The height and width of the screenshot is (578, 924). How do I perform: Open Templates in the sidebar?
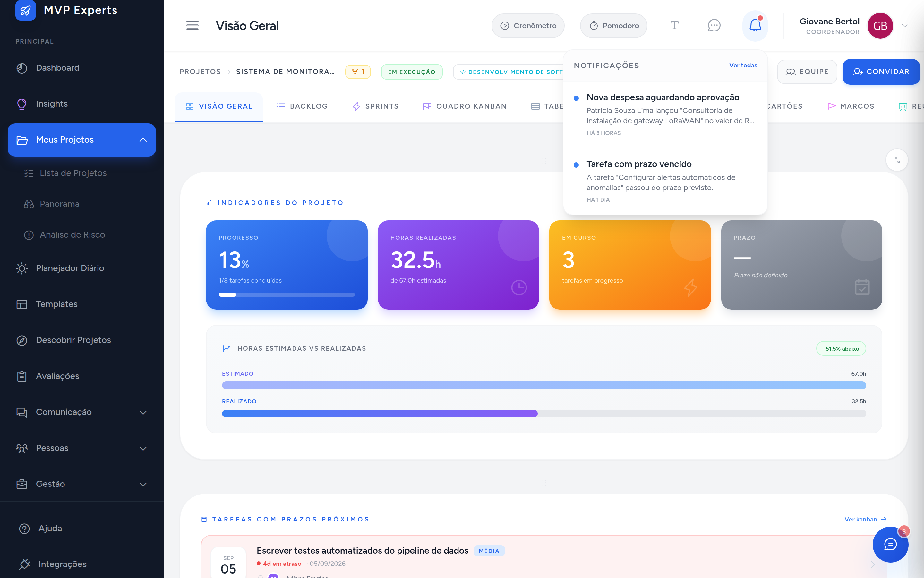coord(82,304)
